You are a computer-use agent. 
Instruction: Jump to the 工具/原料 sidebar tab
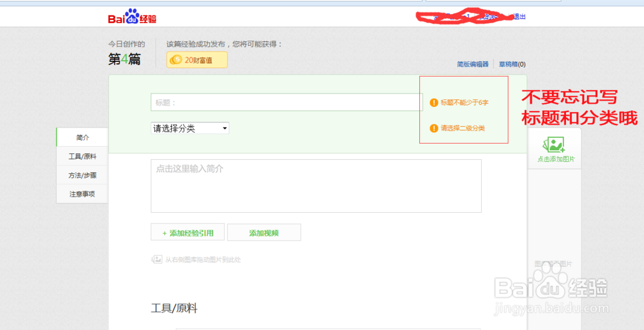[x=82, y=157]
